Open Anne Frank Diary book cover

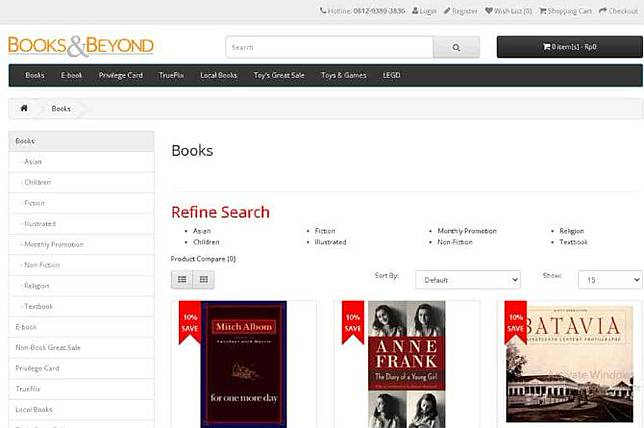click(x=407, y=364)
